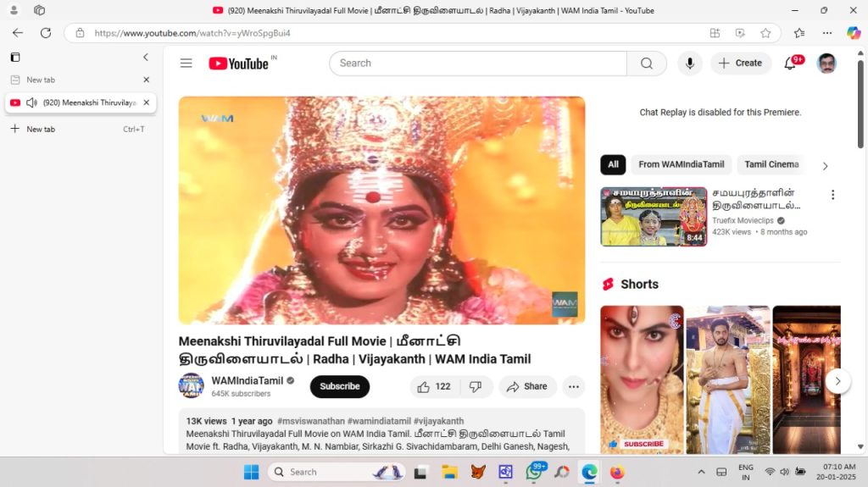Open the account avatar menu

tap(826, 63)
